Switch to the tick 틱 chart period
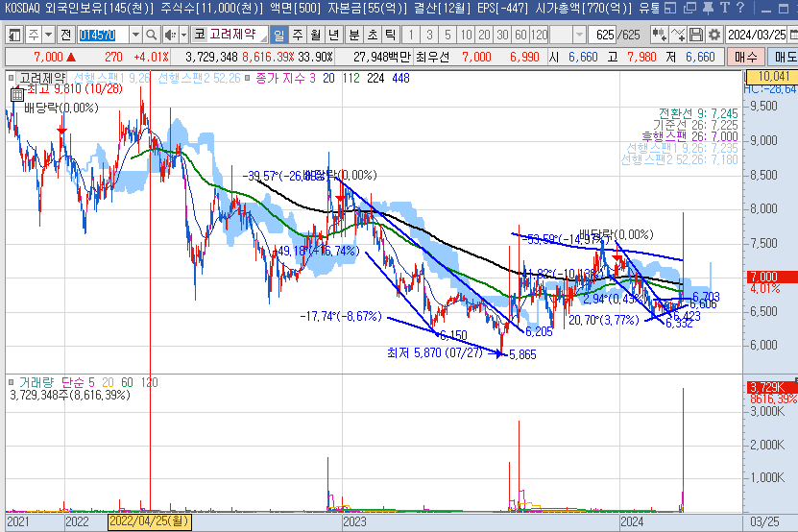Image resolution: width=798 pixels, height=532 pixels. pyautogui.click(x=390, y=35)
